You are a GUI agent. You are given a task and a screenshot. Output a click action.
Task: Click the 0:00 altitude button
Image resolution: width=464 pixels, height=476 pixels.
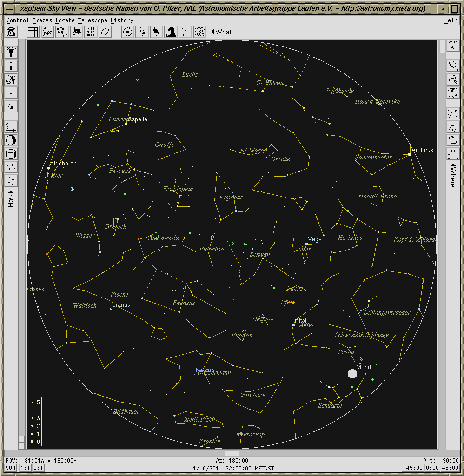432,468
